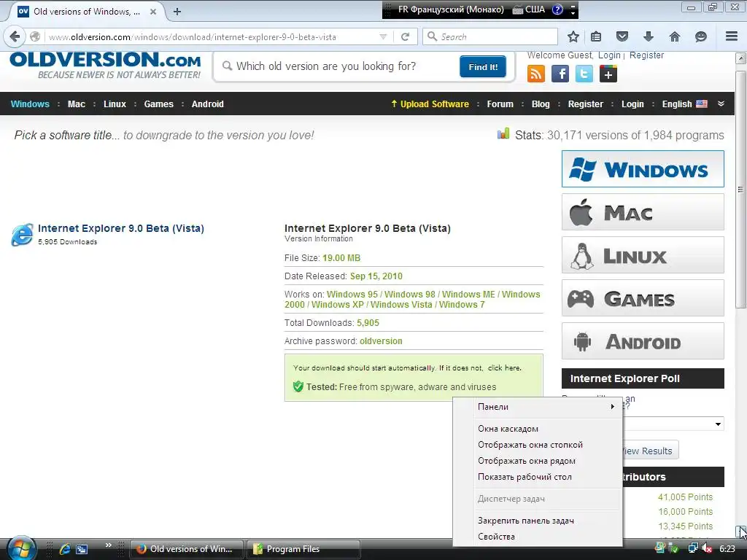Click the Pocket save icon
Screen dimensions: 747x560
click(622, 36)
